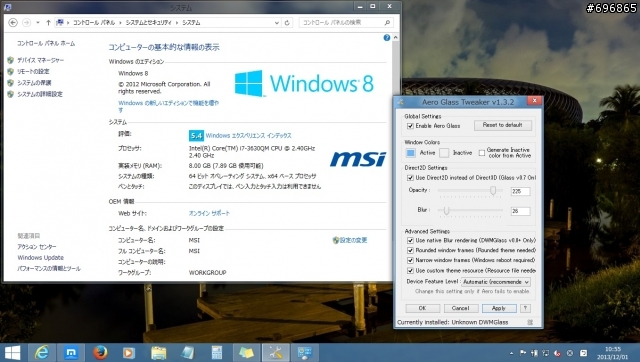Open コントロール パネル ホーム link
The width and height of the screenshot is (640, 362).
click(x=46, y=43)
